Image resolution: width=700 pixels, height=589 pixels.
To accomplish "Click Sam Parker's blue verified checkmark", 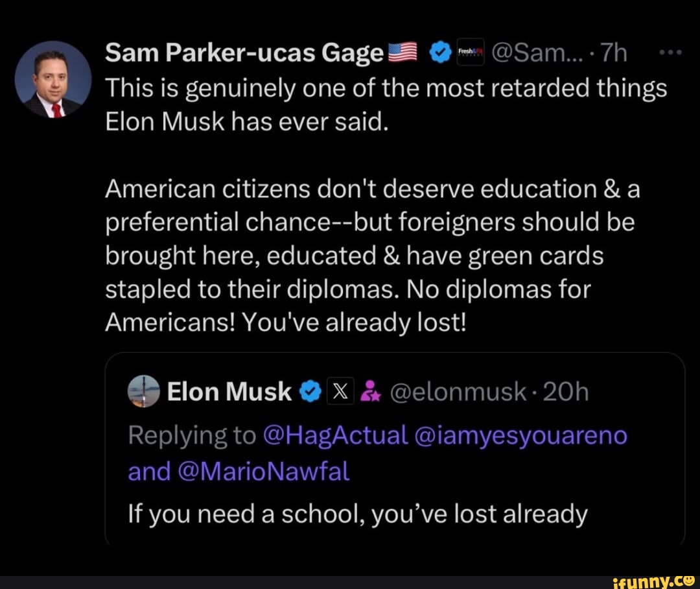I will tap(439, 52).
